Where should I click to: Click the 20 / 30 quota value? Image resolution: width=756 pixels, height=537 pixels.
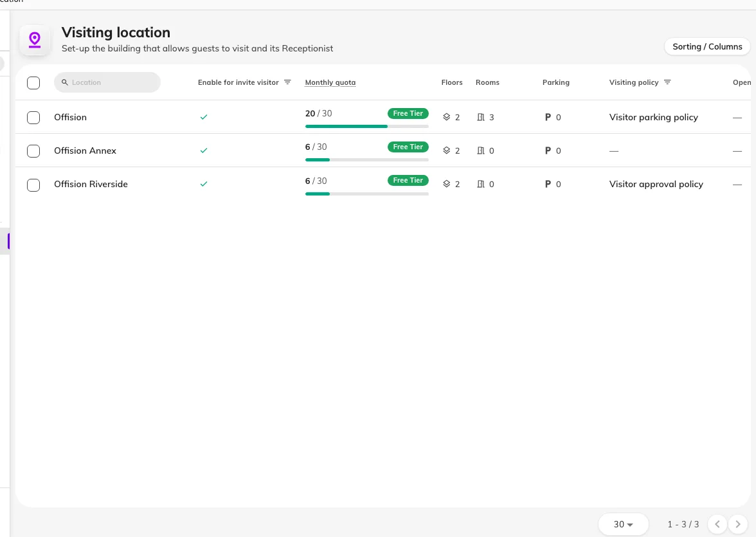tap(318, 113)
